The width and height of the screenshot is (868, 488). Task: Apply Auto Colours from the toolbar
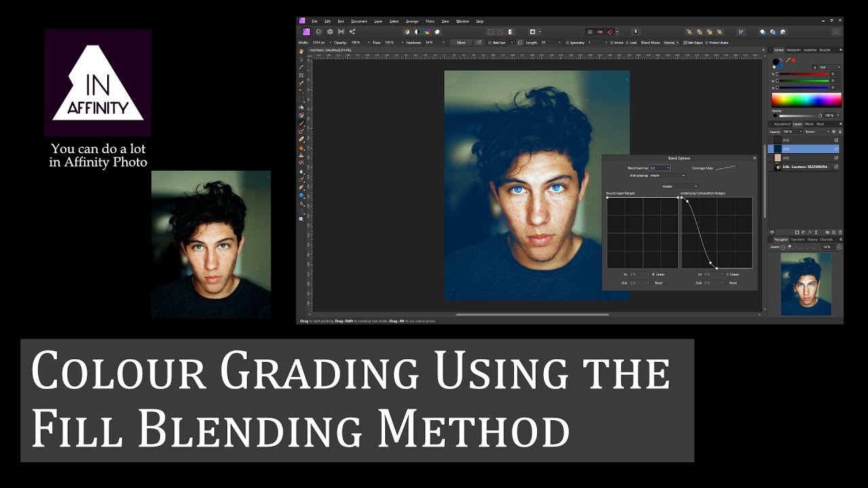point(427,32)
